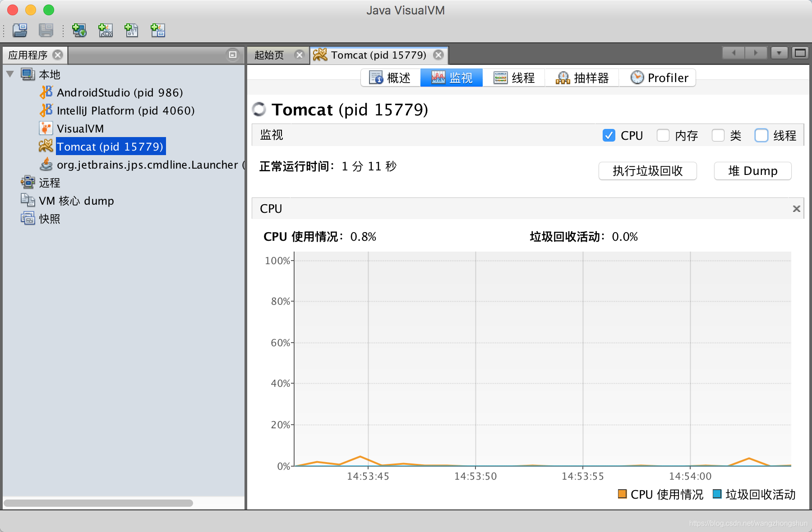812x532 pixels.
Task: Click the 快照 snapshots node
Action: click(x=49, y=219)
